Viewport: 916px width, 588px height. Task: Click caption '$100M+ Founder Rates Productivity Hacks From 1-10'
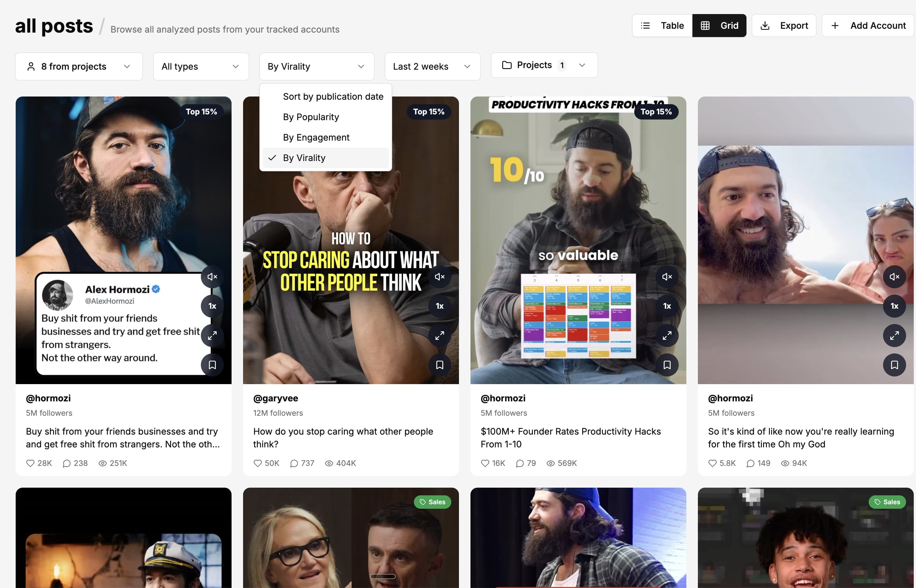coord(571,438)
